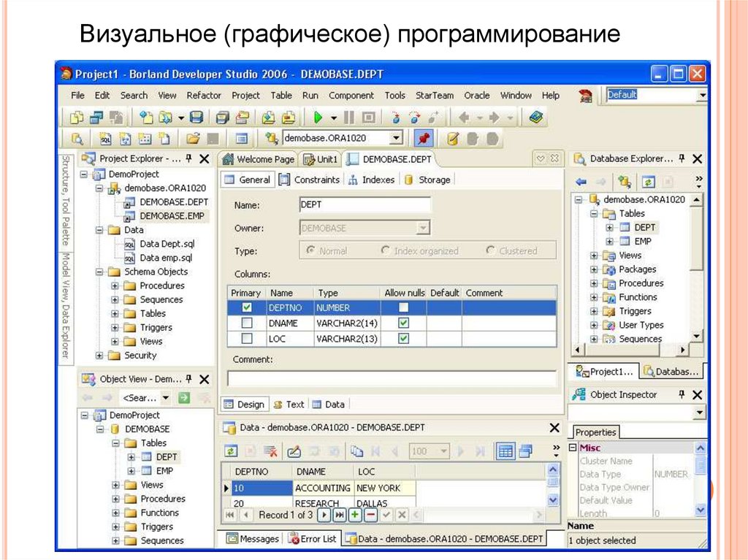Switch to Text view tab

tap(289, 404)
